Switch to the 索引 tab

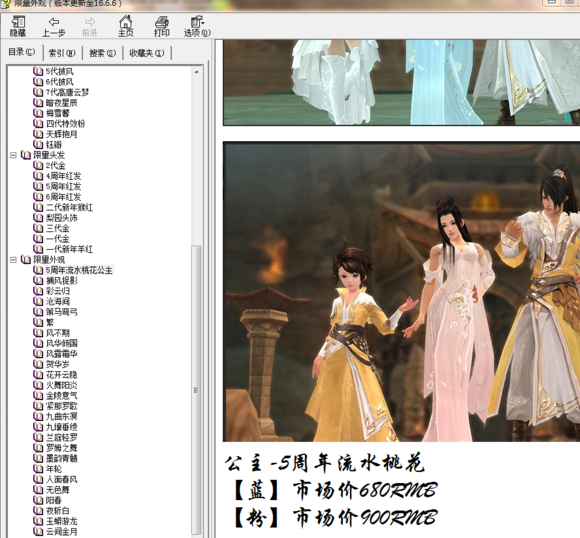62,53
